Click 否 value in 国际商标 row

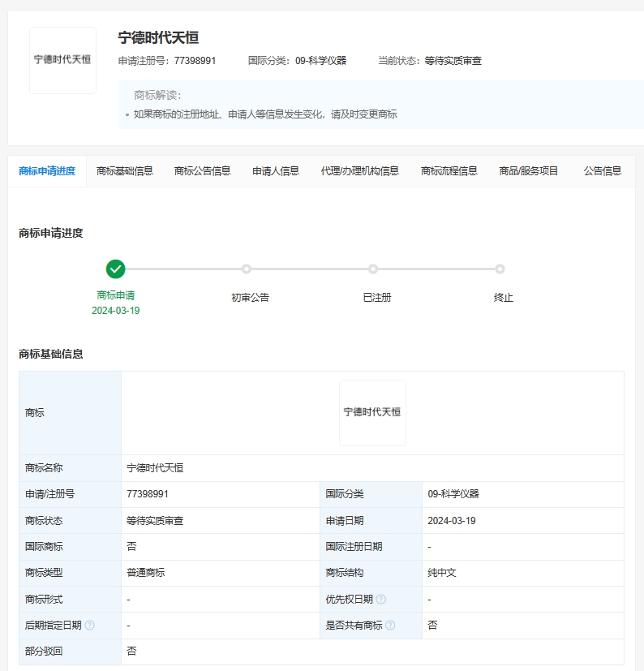coord(131,547)
